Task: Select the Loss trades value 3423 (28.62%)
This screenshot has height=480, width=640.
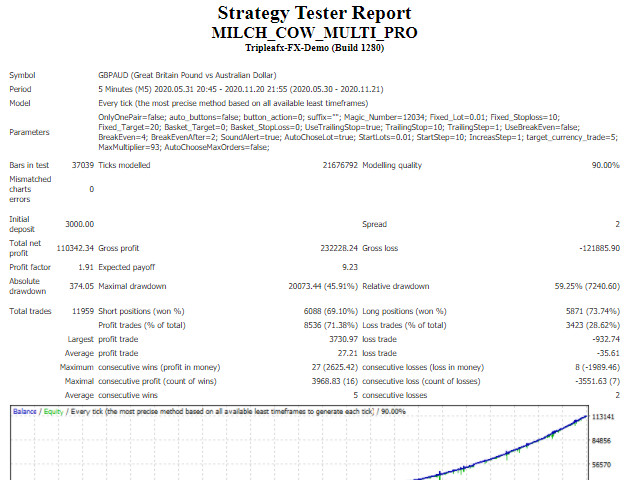Action: 593,325
